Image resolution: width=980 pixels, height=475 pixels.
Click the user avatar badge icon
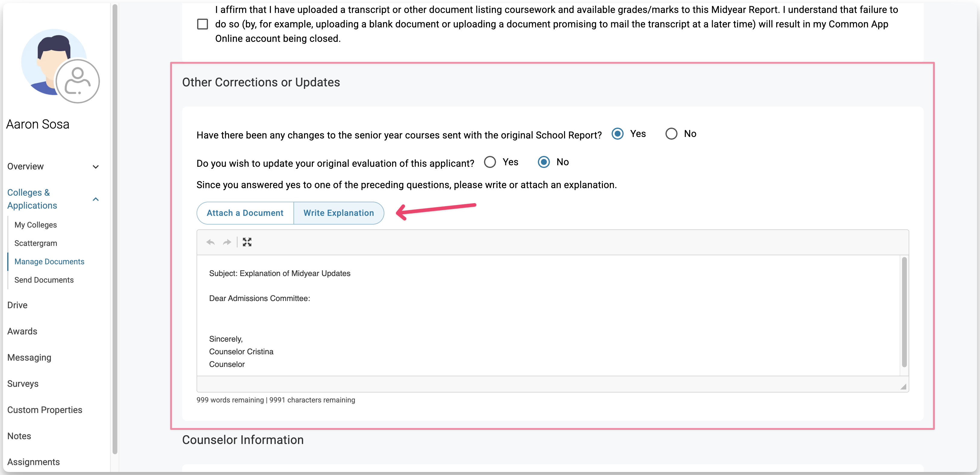(x=78, y=81)
